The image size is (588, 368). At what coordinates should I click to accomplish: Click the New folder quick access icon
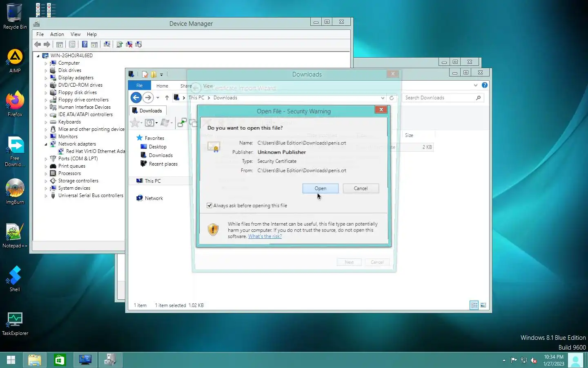(x=154, y=74)
